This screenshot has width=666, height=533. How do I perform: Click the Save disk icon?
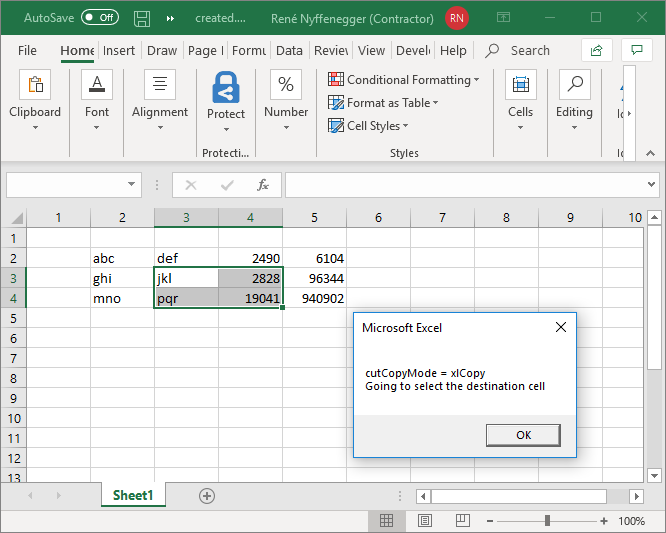tap(142, 18)
